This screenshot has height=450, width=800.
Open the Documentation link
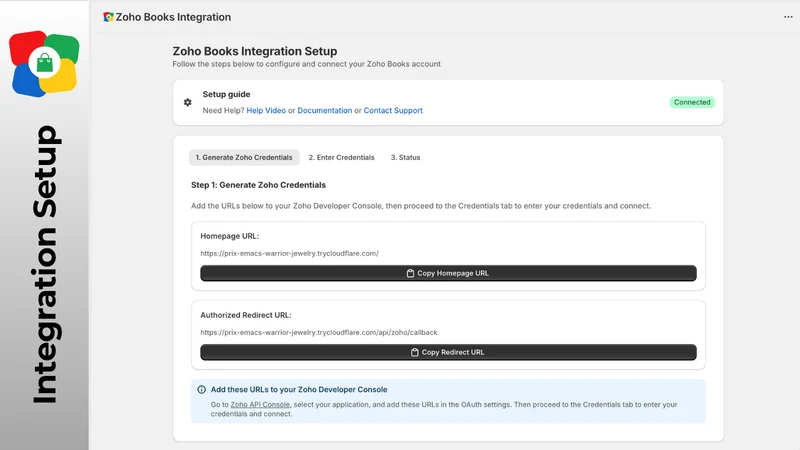coord(324,110)
